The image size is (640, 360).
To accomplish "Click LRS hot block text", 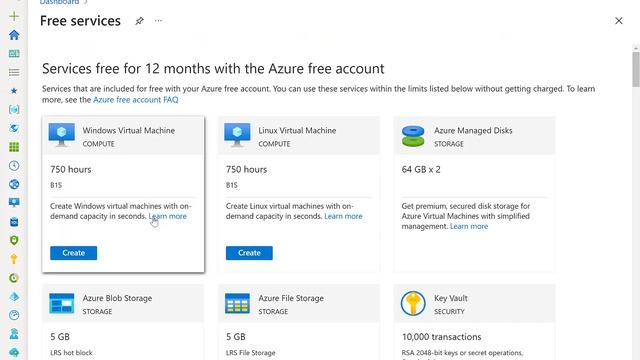I will (71, 353).
